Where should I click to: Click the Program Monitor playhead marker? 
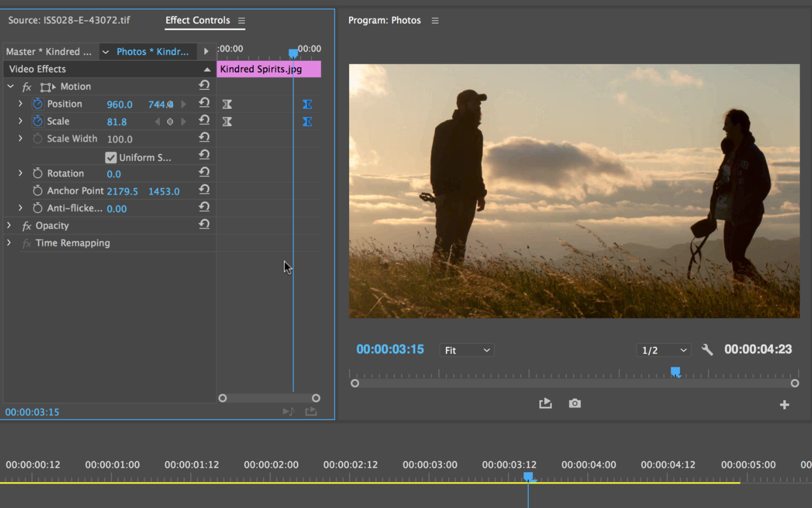tap(676, 372)
